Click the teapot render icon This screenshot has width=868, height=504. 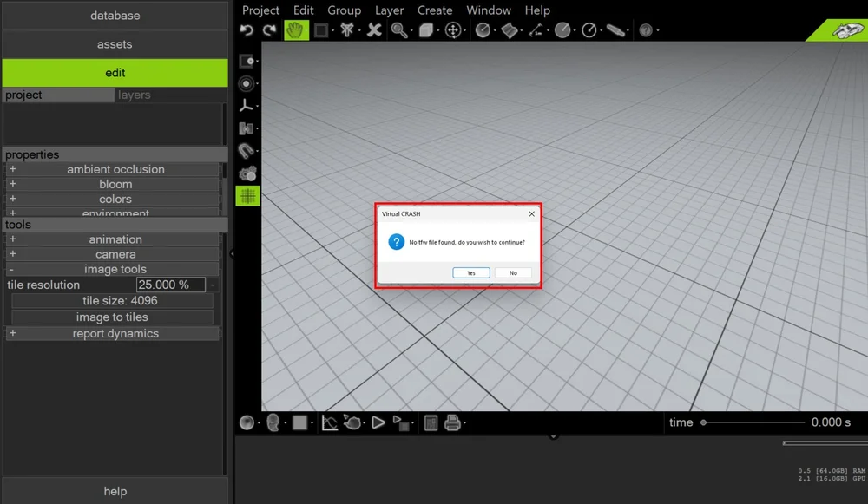click(352, 422)
